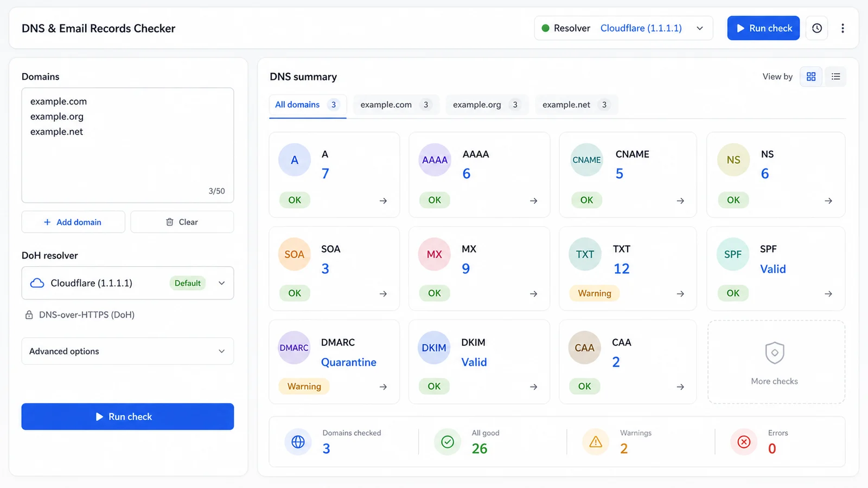Open TXT record details arrow
This screenshot has height=488, width=868.
coord(680,293)
